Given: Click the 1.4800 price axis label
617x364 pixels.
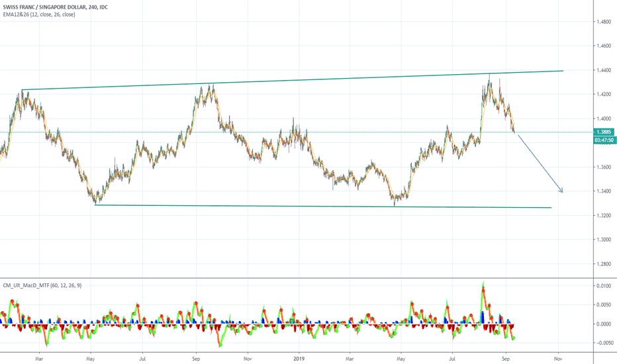Looking at the screenshot, I should pyautogui.click(x=604, y=22).
